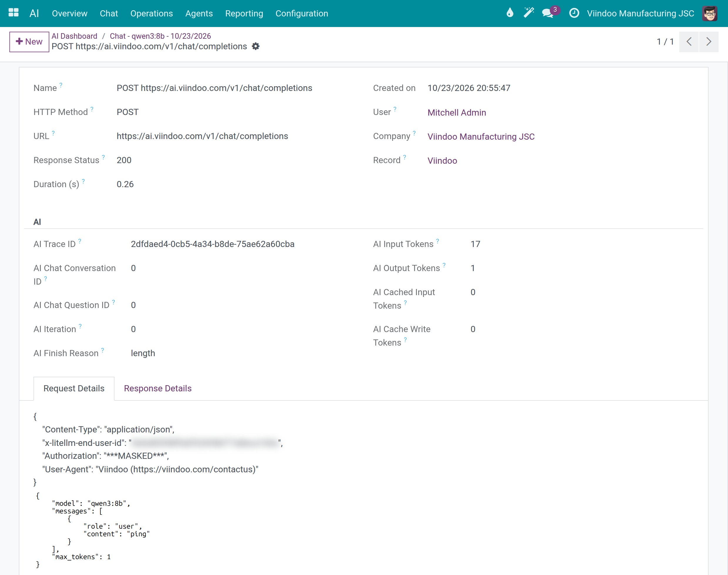Screen dimensions: 728x575
Task: Show help tooltip for Duration (s)
Action: [x=83, y=181]
